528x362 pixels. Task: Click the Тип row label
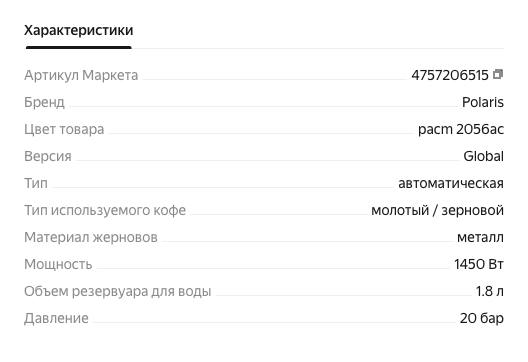pyautogui.click(x=36, y=183)
